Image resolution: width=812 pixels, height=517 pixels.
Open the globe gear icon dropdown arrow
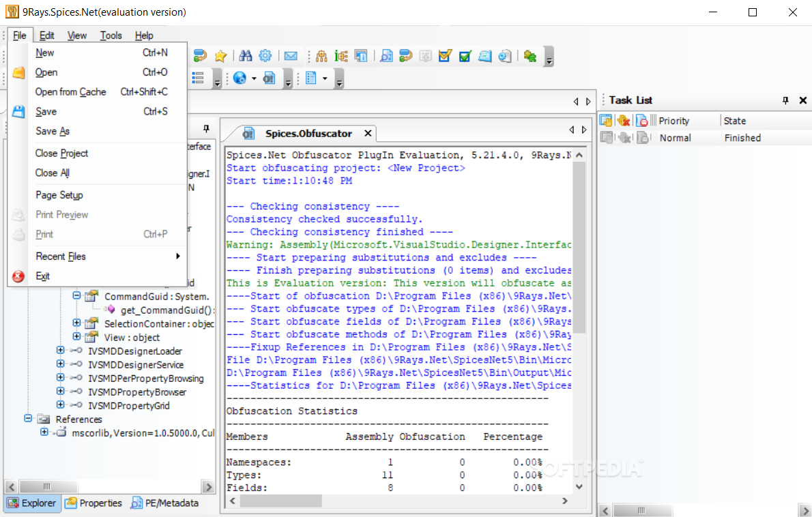(254, 78)
